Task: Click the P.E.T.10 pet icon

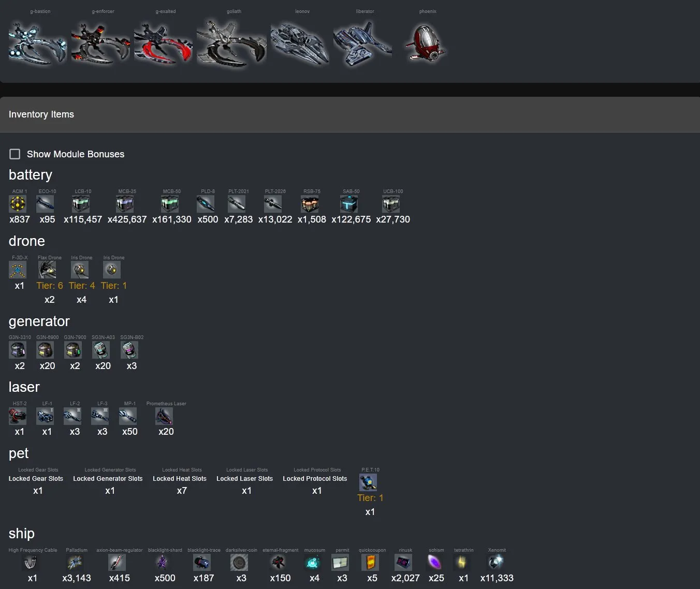Action: (368, 482)
